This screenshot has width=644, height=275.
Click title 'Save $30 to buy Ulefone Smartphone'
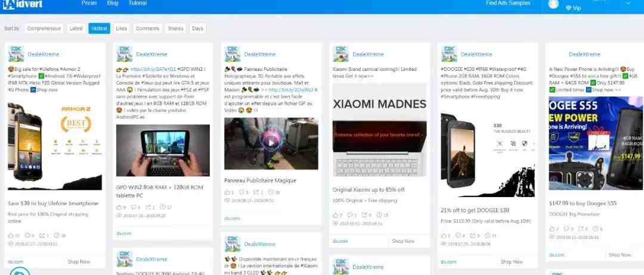tap(54, 204)
